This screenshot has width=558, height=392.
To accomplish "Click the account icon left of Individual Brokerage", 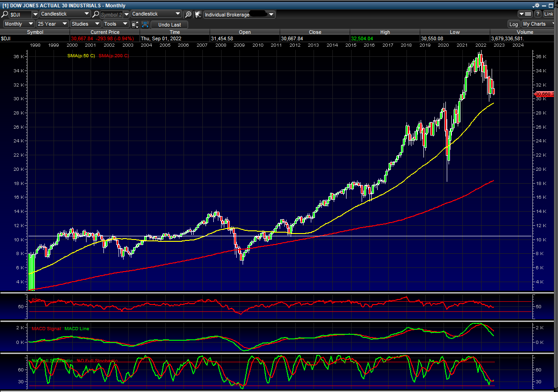I will (198, 15).
